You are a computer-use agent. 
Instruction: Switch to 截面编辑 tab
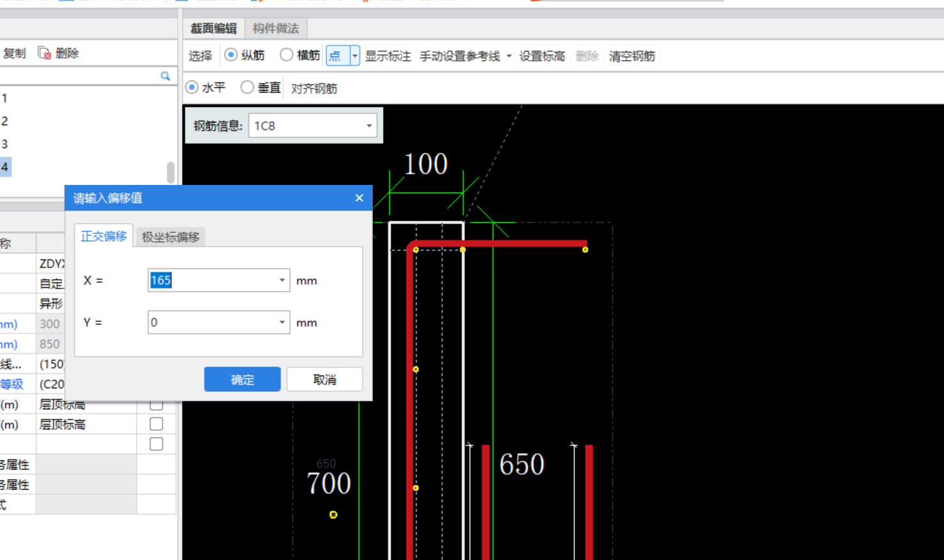click(x=213, y=29)
